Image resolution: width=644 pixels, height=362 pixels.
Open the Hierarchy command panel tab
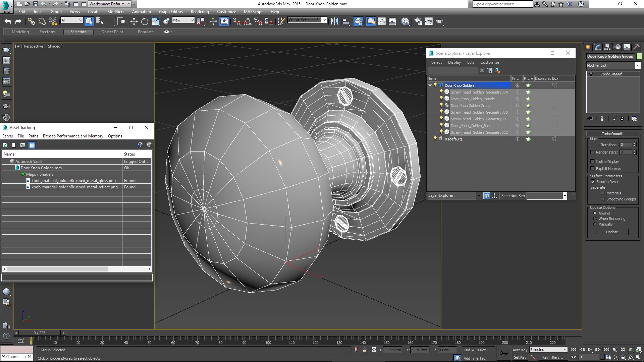pos(607,47)
